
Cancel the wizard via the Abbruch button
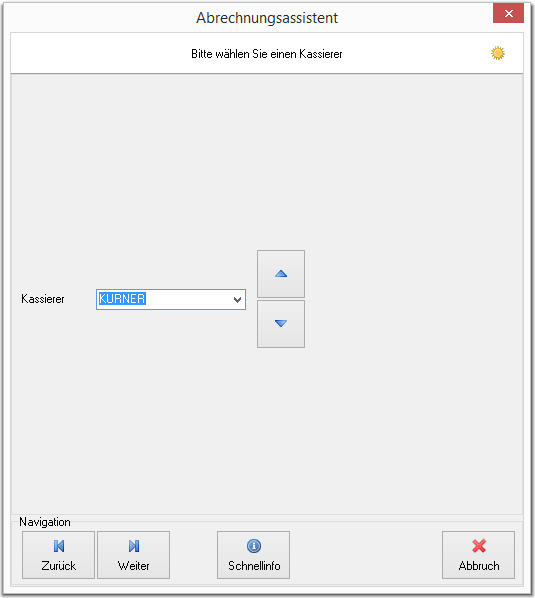pyautogui.click(x=479, y=555)
